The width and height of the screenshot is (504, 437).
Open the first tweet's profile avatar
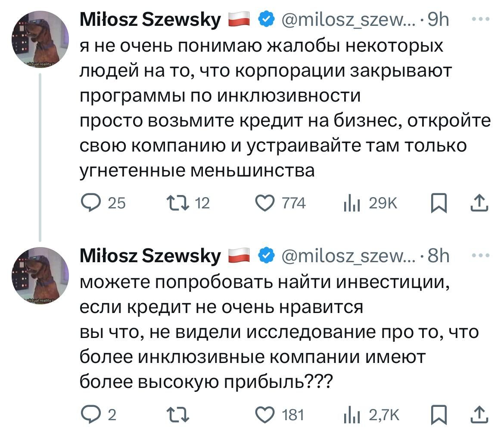click(40, 39)
